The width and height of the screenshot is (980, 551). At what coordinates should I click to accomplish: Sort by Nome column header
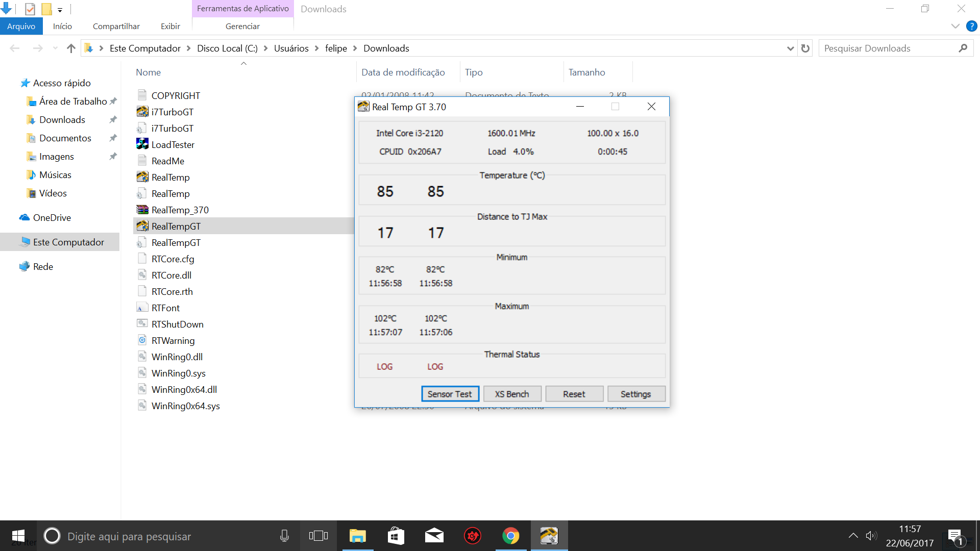(148, 72)
